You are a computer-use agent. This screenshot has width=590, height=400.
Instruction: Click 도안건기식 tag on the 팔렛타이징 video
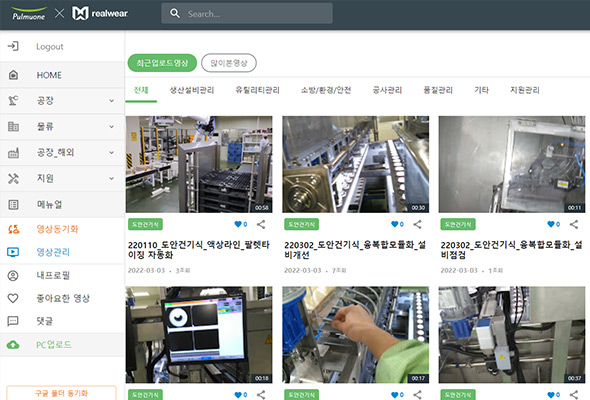coord(145,224)
